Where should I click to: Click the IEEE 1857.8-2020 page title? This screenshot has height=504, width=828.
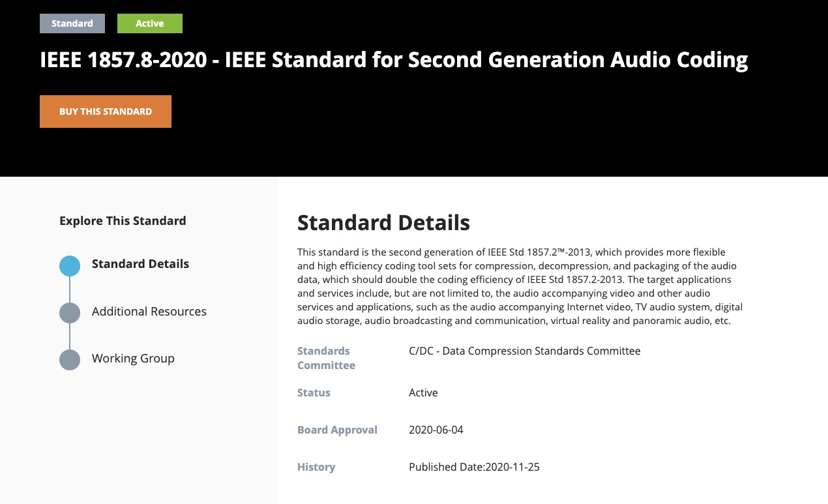394,60
